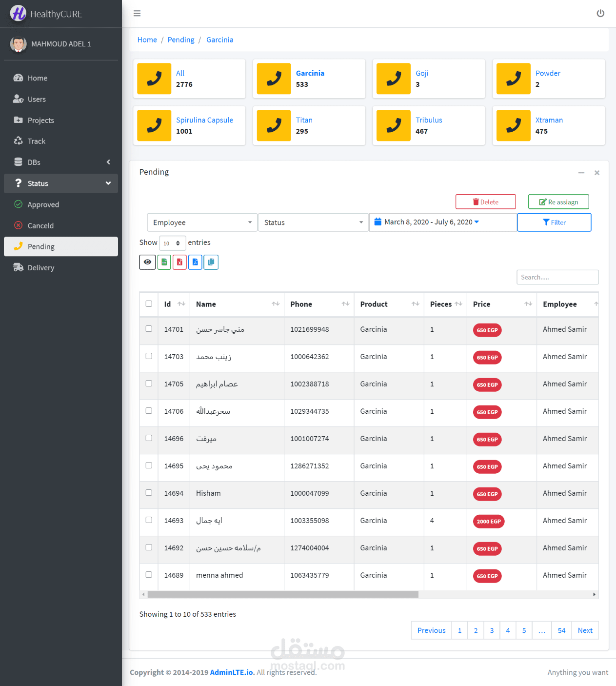Screen dimensions: 616x686
Task: Open Track in the sidebar
Action: pos(61,141)
